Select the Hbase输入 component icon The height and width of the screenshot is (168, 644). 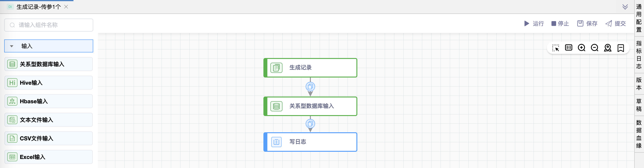coord(12,101)
